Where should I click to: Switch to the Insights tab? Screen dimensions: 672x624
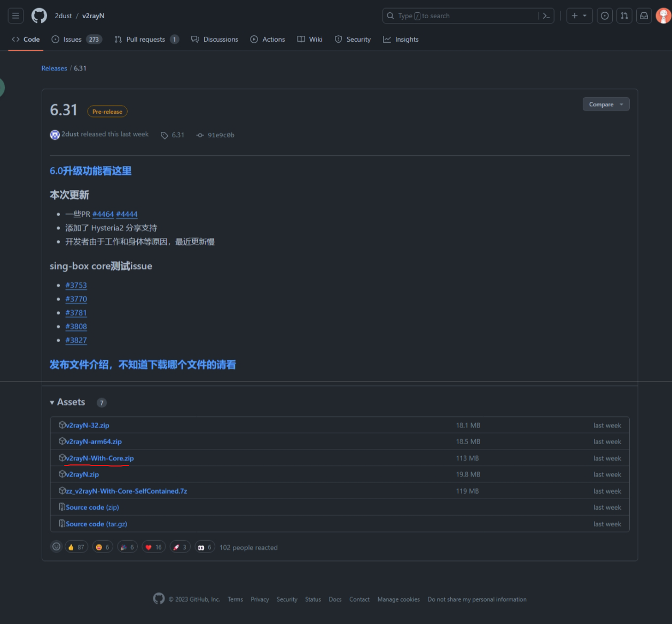coord(401,40)
